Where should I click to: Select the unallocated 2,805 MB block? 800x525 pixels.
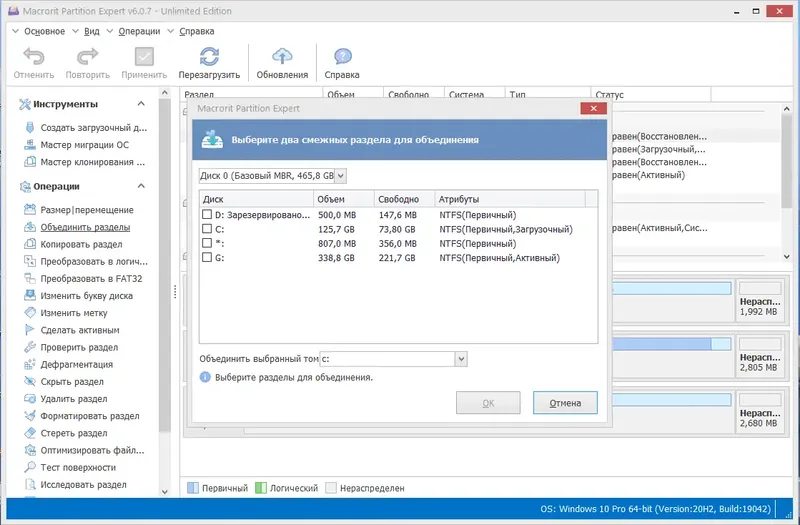click(x=760, y=356)
